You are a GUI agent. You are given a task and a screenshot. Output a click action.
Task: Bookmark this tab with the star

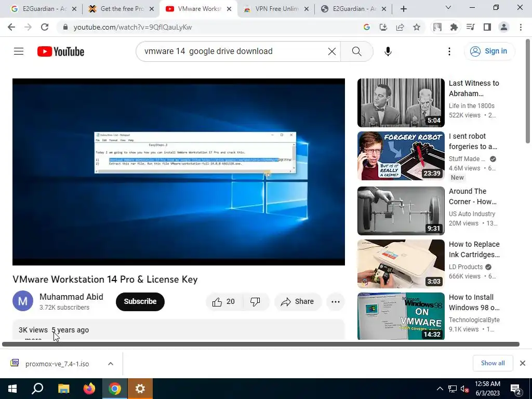(417, 27)
